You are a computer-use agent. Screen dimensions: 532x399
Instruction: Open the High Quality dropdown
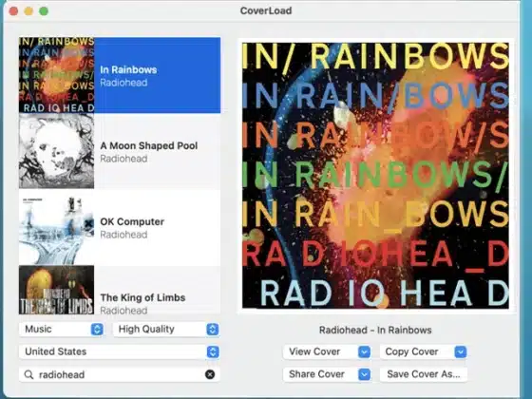(x=166, y=329)
